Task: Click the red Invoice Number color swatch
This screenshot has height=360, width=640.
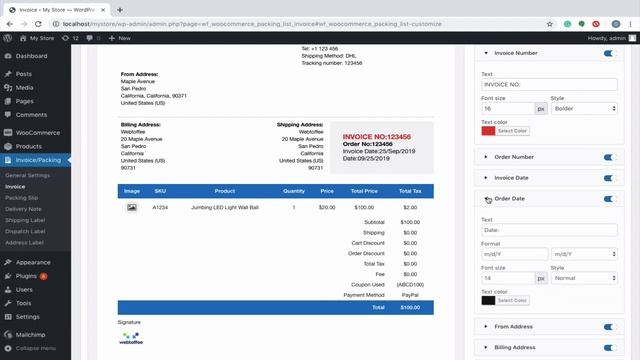Action: pos(488,131)
